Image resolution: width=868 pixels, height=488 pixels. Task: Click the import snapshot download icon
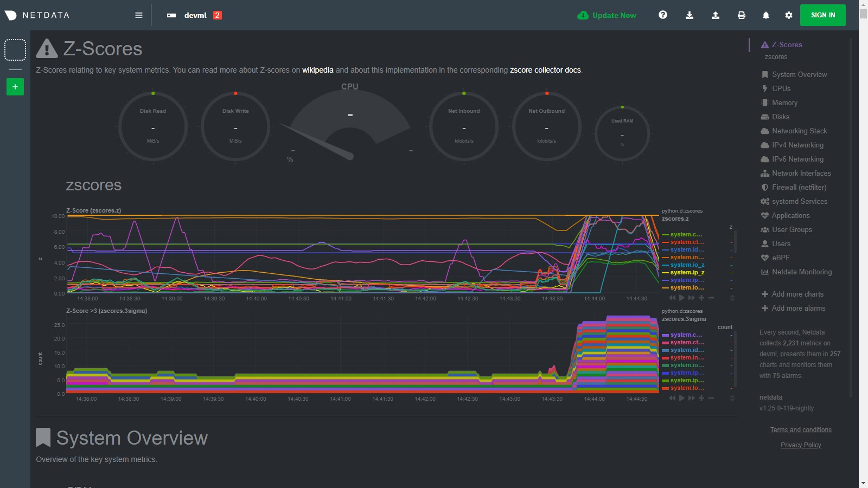[690, 15]
